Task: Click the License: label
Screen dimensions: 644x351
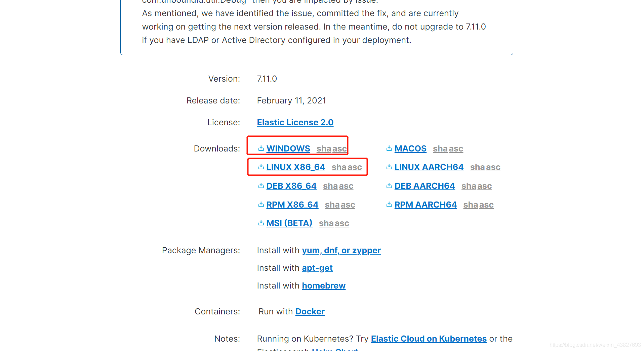Action: click(224, 122)
